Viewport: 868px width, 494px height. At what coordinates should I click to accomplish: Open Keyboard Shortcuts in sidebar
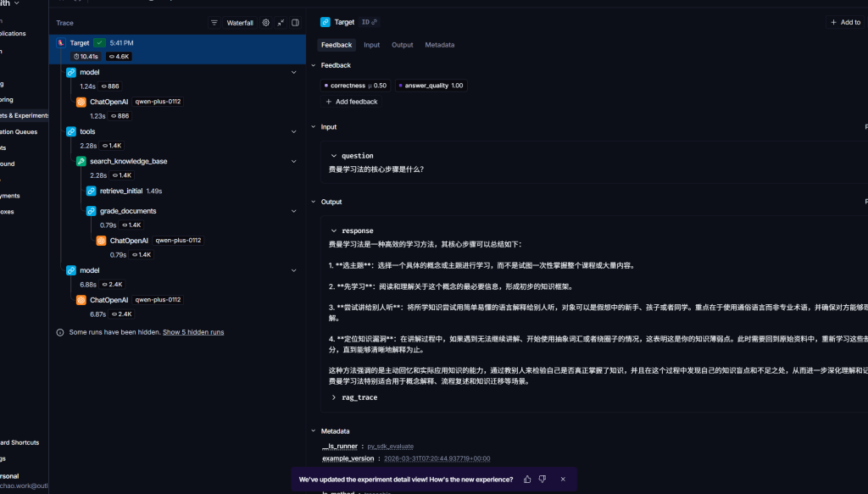click(19, 442)
